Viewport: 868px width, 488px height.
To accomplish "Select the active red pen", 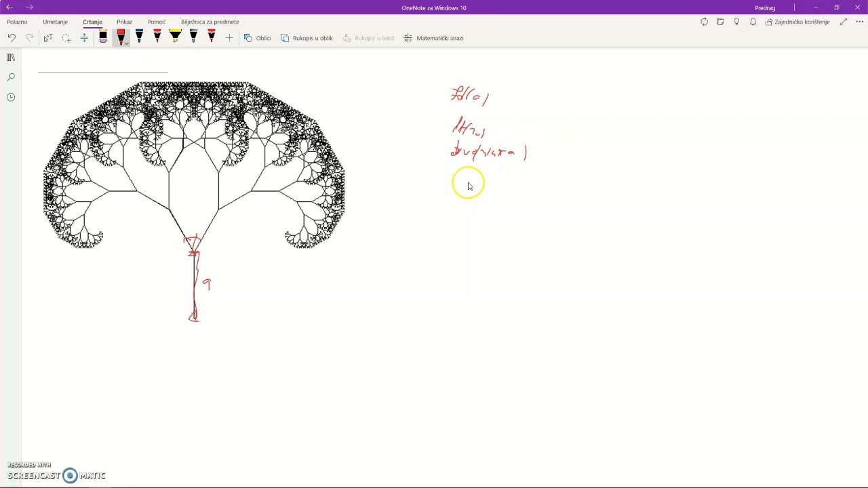I will [x=121, y=37].
